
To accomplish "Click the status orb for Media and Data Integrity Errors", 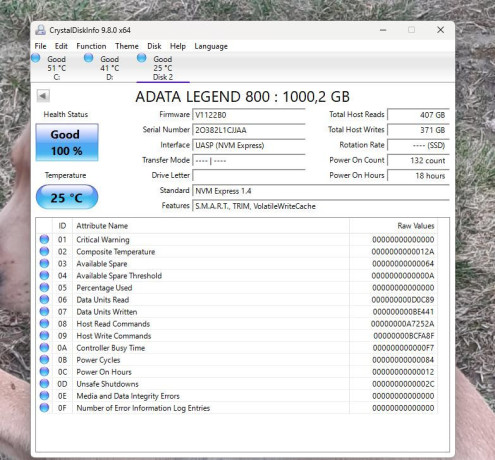I will [x=44, y=395].
